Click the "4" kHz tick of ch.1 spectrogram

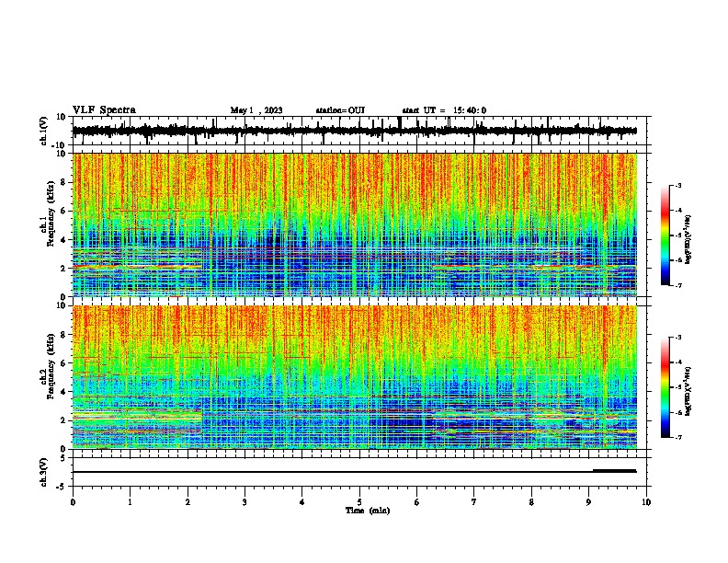[x=63, y=240]
